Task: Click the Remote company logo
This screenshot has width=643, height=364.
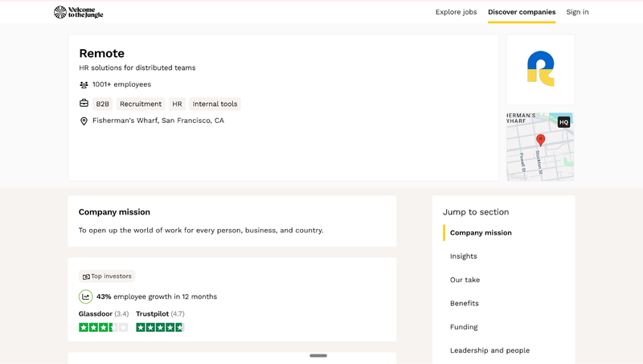Action: point(540,69)
